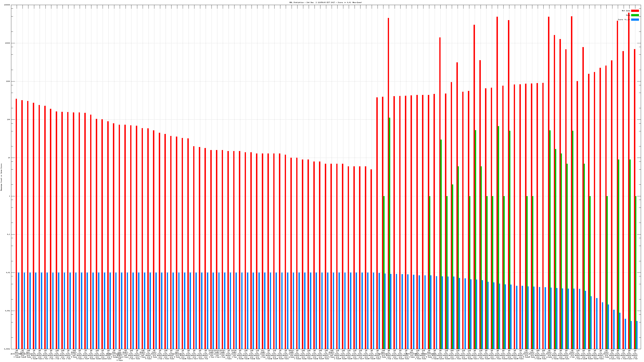This screenshot has width=644, height=362.
Task: Click the vertical 'Message Count or Spam Score' axis title
Action: [1, 177]
